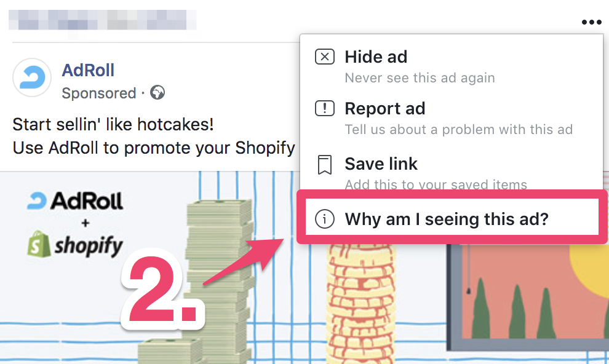The height and width of the screenshot is (364, 609).
Task: Click the info icon beside Why am I seeing this ad
Action: [324, 219]
